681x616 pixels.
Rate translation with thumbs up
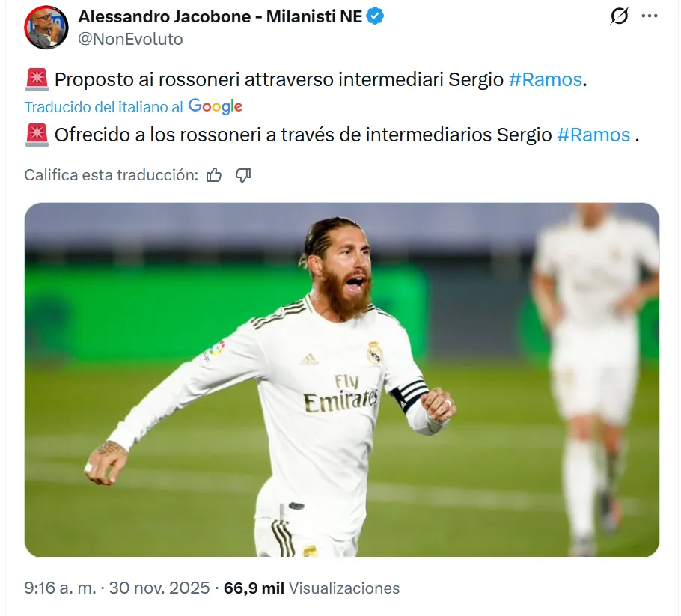coord(214,175)
